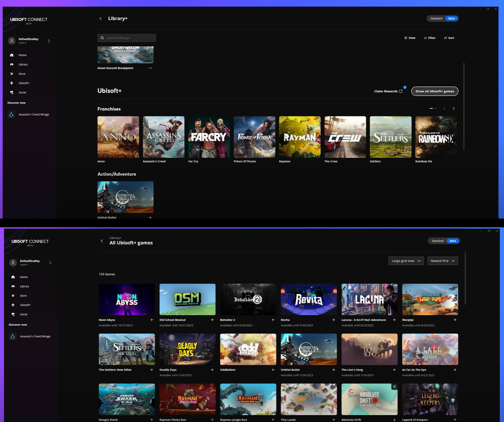Open Assassin's Creed Mirage in All Ubisoft+ games sidebar
Viewport: 504px width, 422px height.
(x=31, y=336)
